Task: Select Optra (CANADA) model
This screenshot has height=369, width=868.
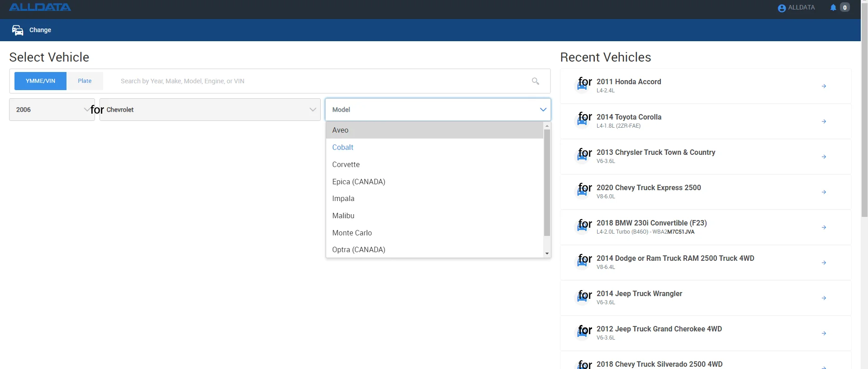Action: (x=434, y=249)
